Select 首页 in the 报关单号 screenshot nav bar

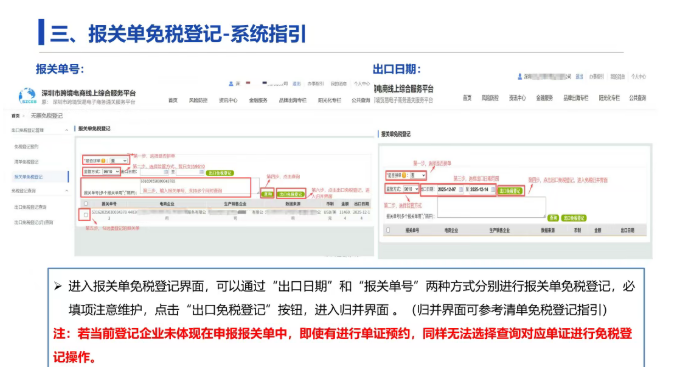173,100
